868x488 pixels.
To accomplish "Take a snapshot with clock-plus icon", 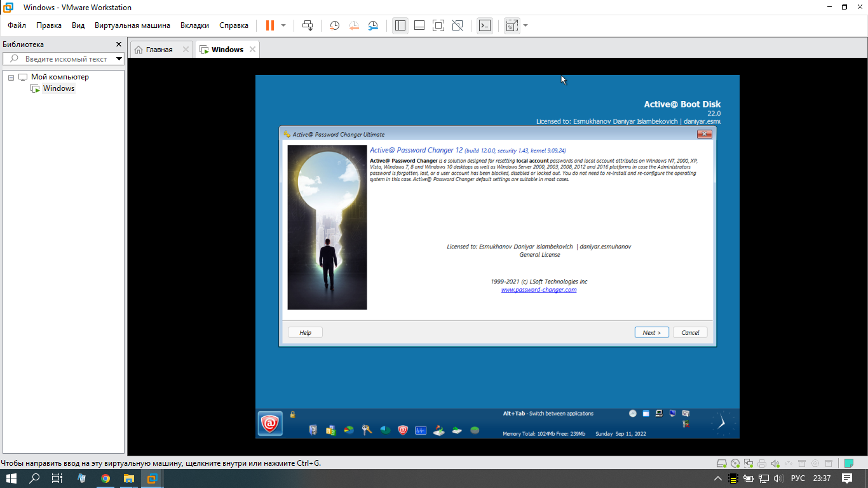I will click(334, 25).
